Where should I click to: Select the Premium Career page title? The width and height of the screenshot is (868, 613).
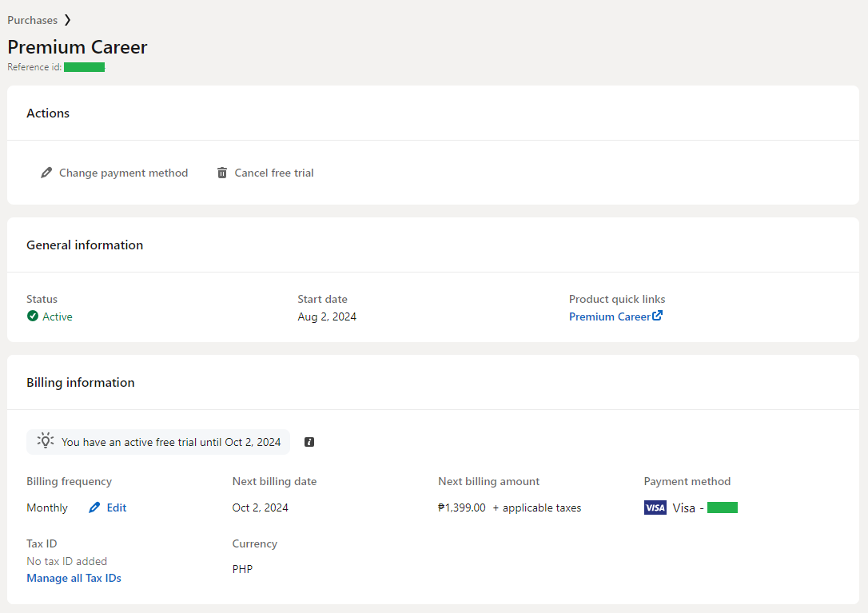click(78, 47)
